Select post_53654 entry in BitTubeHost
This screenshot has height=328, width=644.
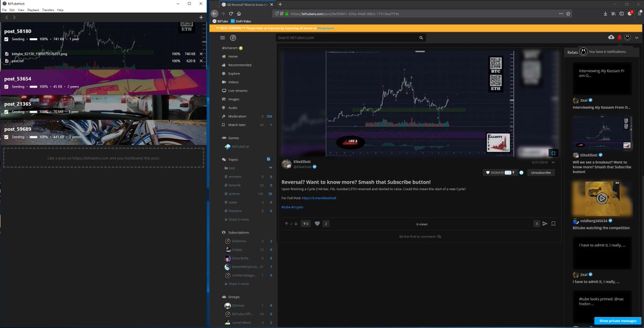click(x=103, y=82)
